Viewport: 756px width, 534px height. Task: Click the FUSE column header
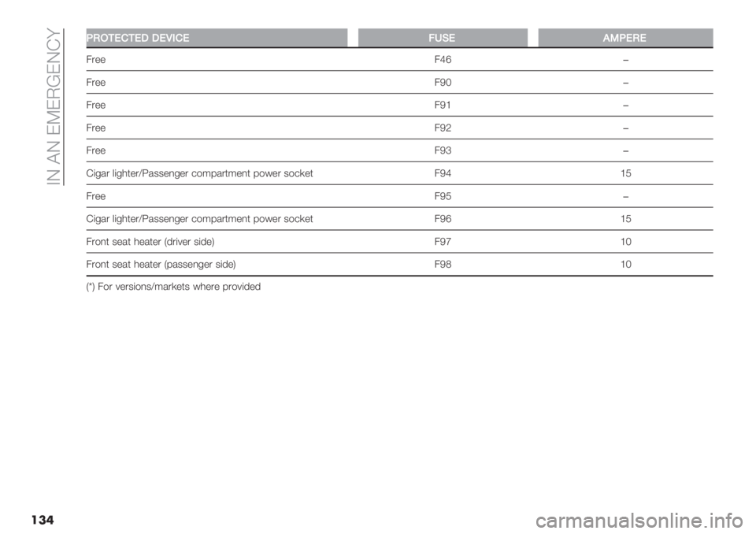click(442, 38)
